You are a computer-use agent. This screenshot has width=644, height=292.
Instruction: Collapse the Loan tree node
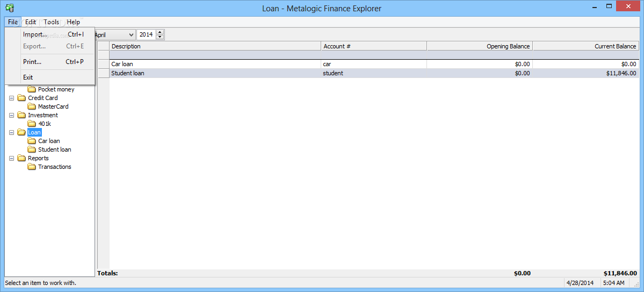pyautogui.click(x=11, y=132)
